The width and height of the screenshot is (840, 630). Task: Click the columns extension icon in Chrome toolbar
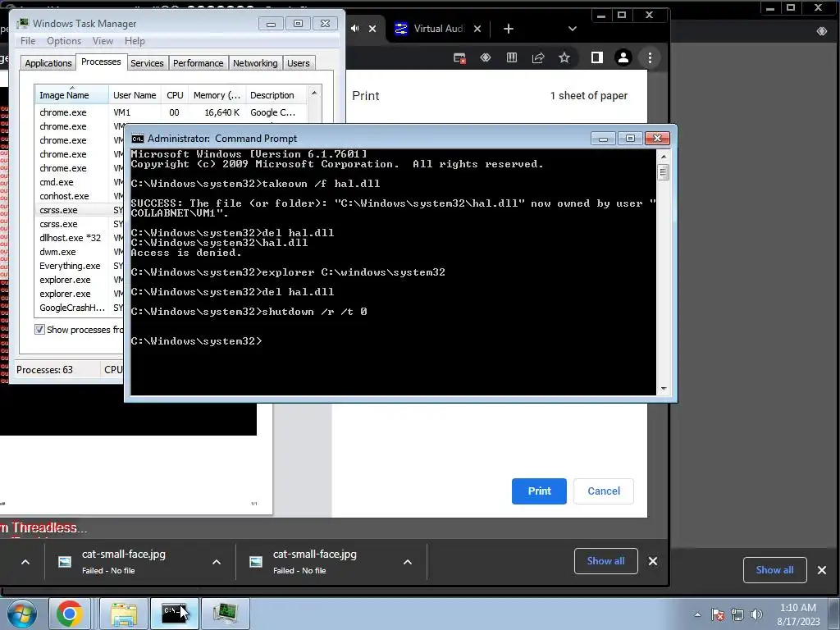pyautogui.click(x=512, y=57)
